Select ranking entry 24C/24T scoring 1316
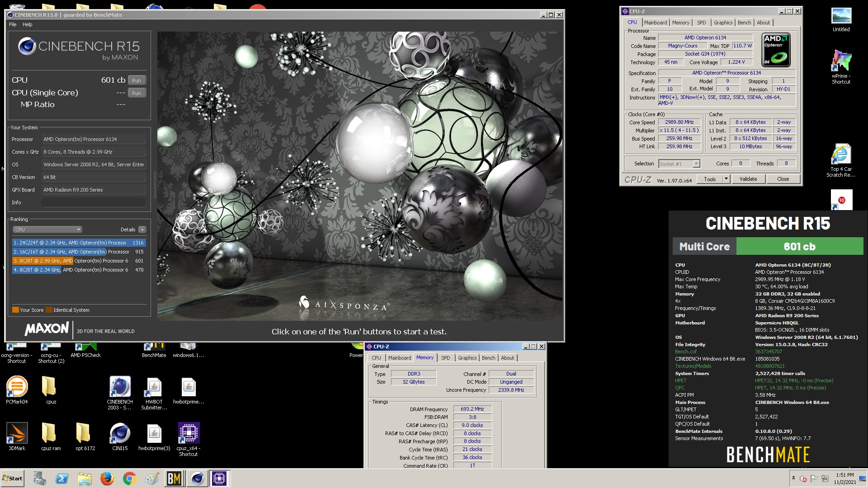Viewport: 868px width, 488px height. coord(79,243)
